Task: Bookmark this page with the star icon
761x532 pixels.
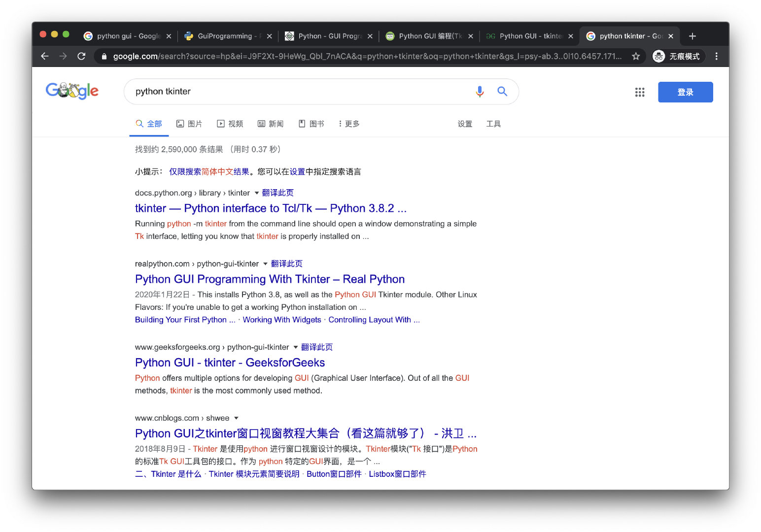Action: (636, 56)
